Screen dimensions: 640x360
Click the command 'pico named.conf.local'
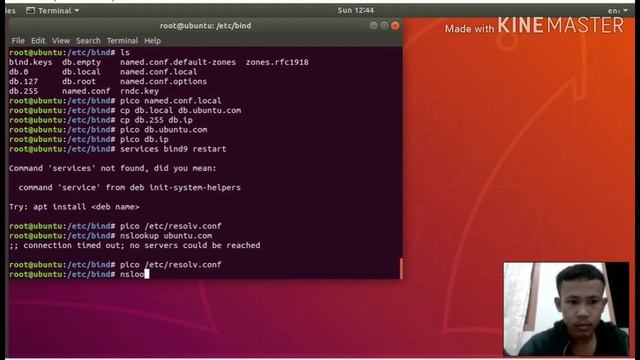click(x=171, y=101)
